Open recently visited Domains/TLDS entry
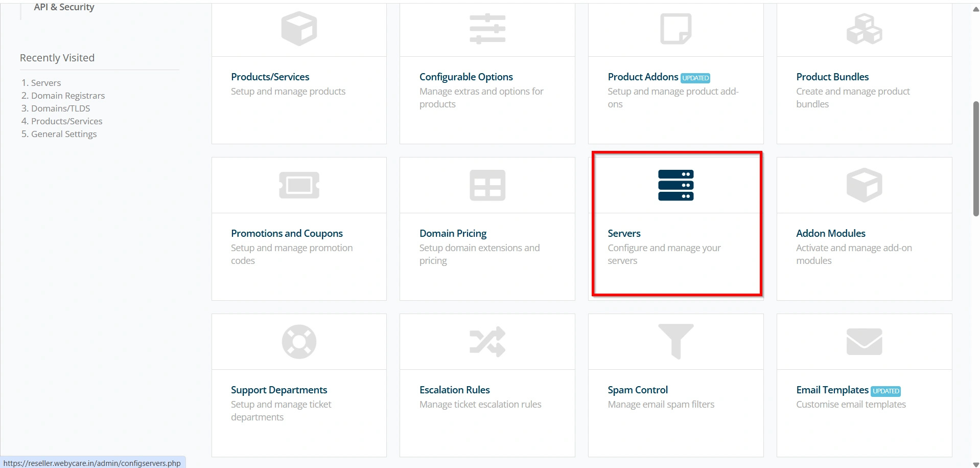980x468 pixels. pyautogui.click(x=60, y=108)
